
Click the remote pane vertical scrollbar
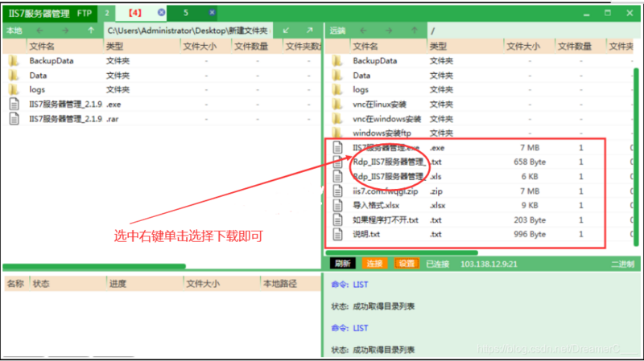tap(637, 157)
